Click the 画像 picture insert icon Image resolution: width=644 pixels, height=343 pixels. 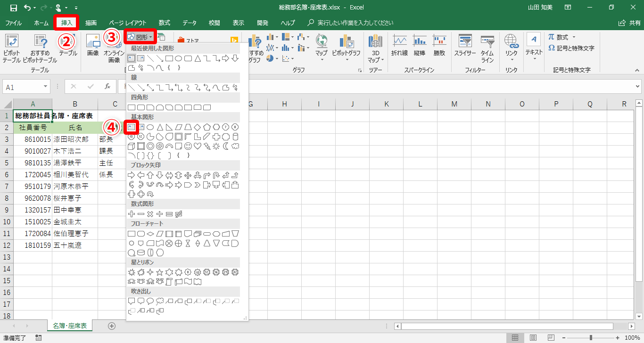pos(93,46)
